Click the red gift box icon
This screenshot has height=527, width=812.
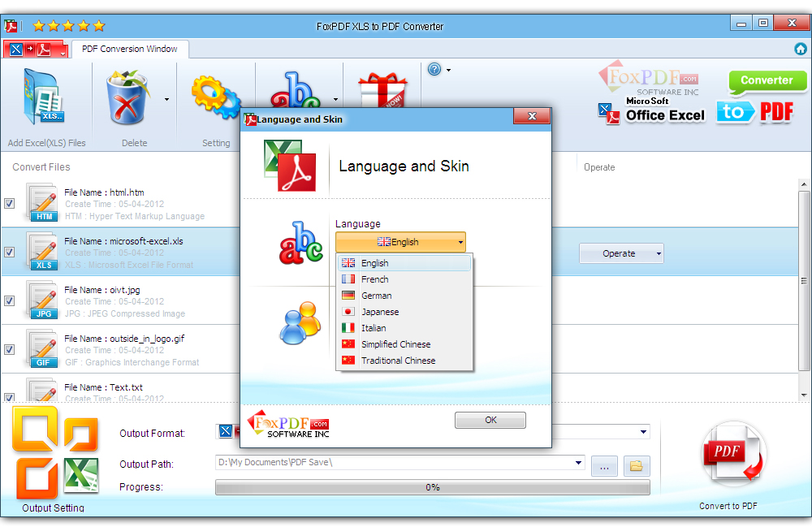point(382,89)
